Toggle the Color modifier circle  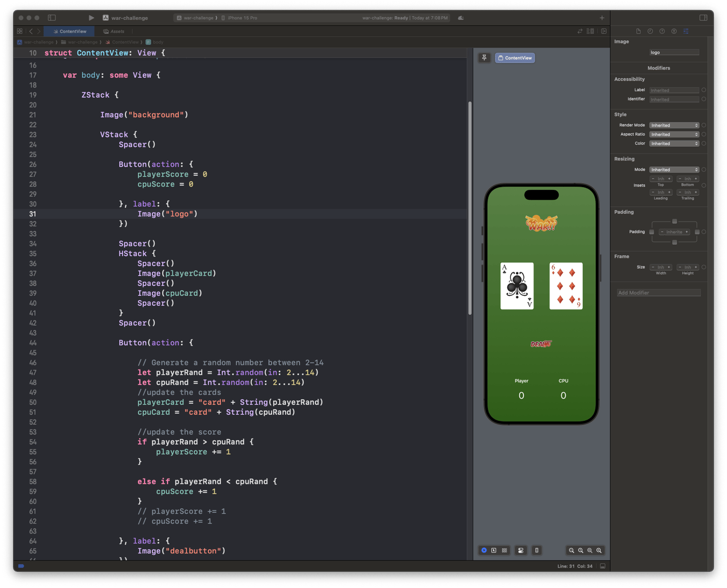click(704, 143)
